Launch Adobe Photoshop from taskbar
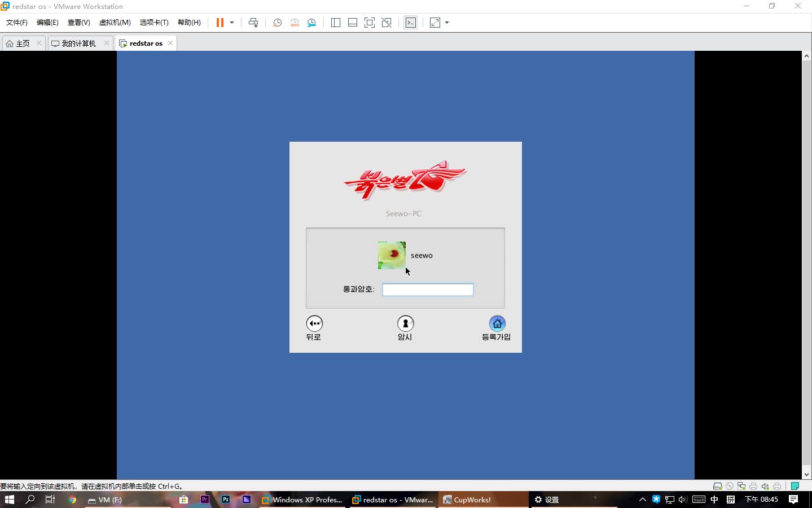 226,500
